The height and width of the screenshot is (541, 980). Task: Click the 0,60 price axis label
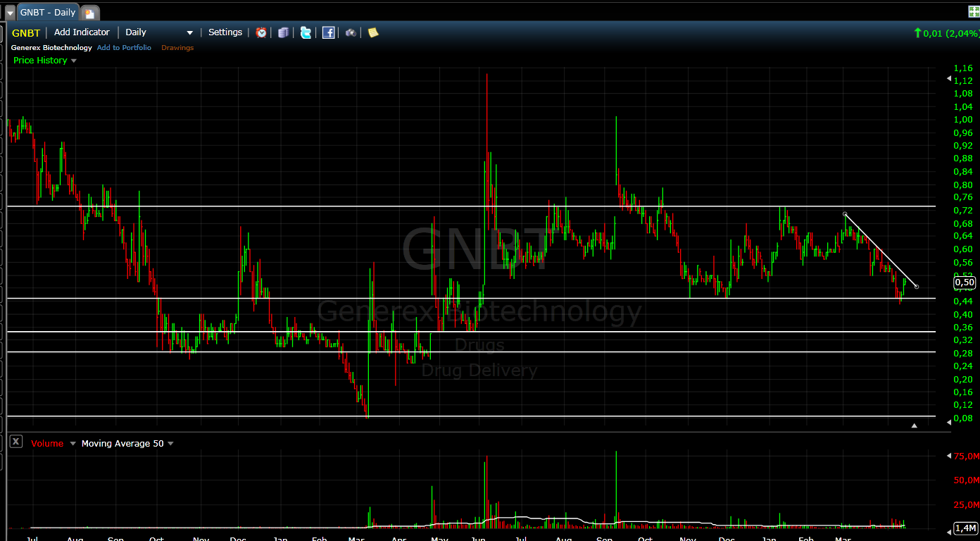coord(963,249)
